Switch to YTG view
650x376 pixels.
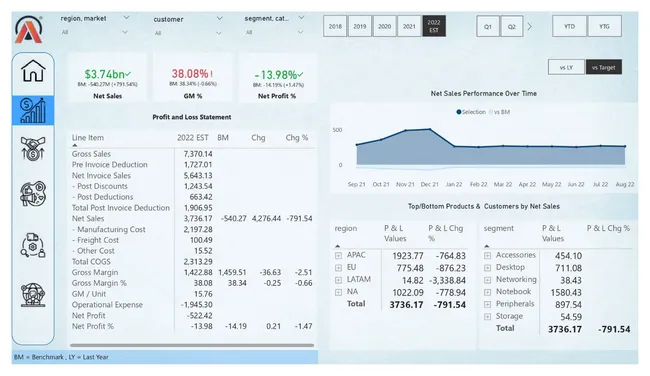(604, 26)
